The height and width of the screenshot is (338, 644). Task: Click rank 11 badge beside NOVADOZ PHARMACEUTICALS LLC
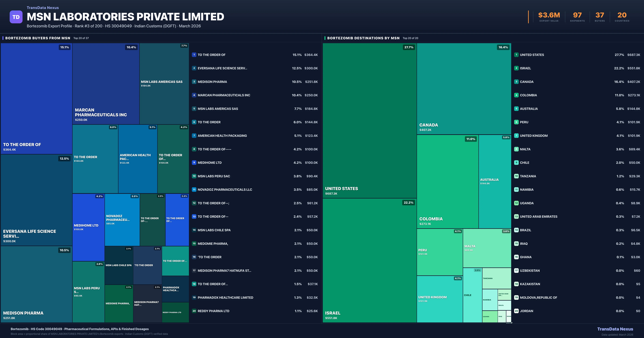pyautogui.click(x=194, y=190)
